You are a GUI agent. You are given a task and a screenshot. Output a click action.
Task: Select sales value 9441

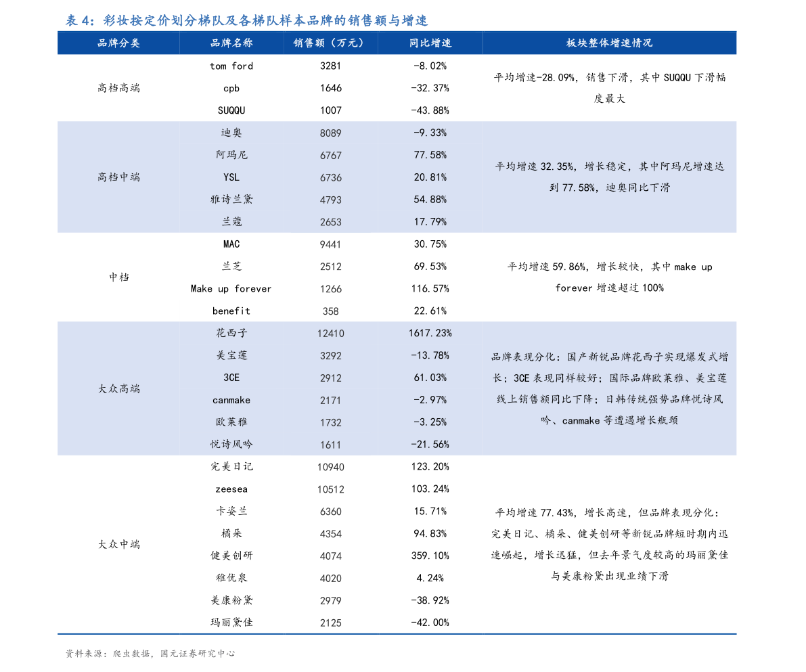click(x=330, y=244)
